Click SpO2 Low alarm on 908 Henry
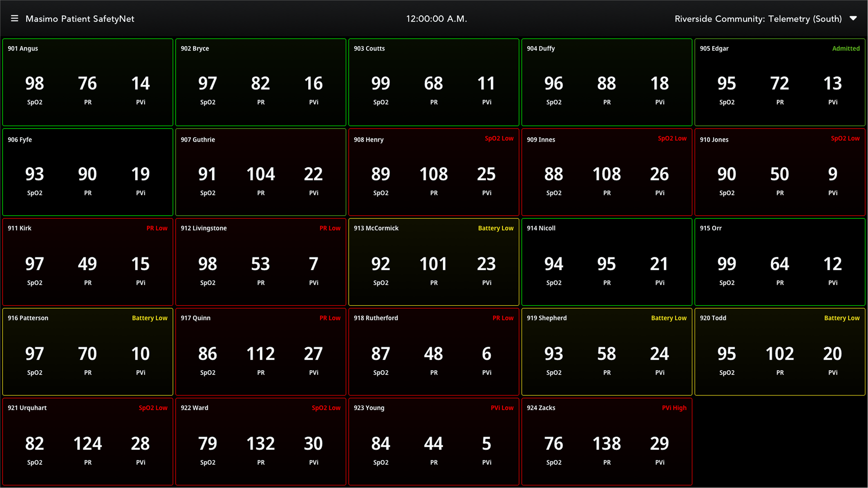Image resolution: width=868 pixels, height=488 pixels. [x=499, y=139]
